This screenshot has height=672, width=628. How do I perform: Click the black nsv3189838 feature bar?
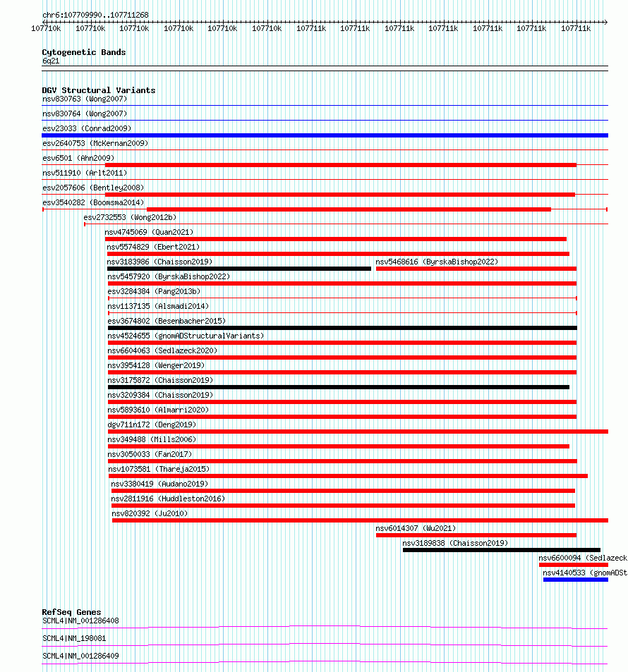(x=502, y=550)
